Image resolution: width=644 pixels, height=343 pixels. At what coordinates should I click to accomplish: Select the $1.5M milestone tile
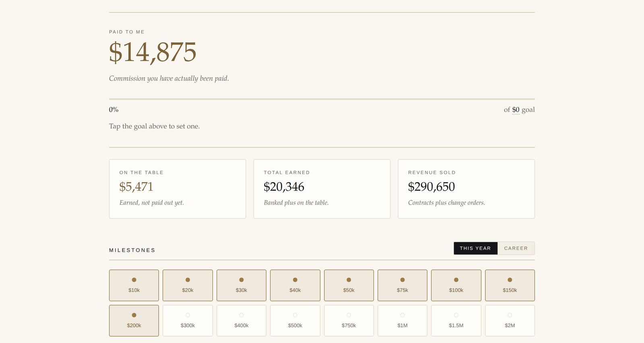coord(456,320)
